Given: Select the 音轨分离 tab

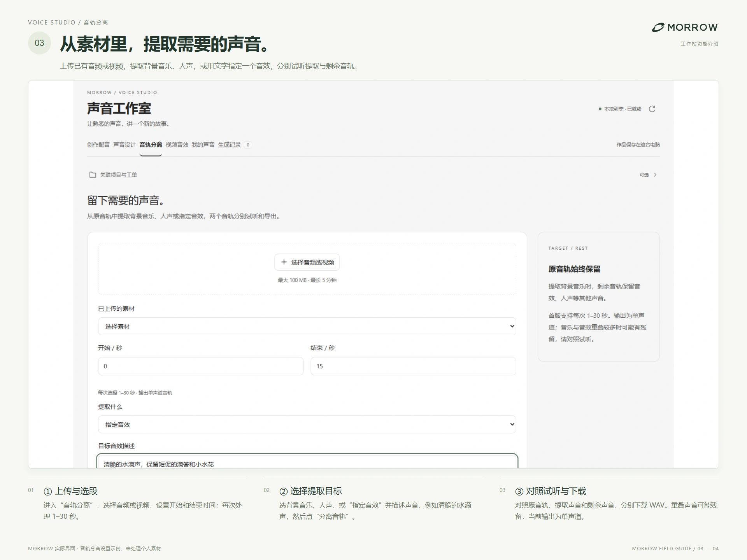Looking at the screenshot, I should (151, 145).
